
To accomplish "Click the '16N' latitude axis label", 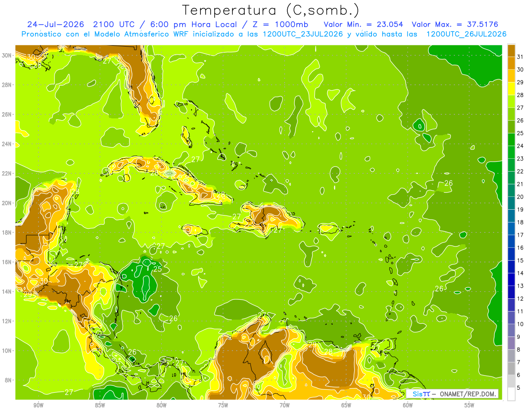I will [x=7, y=262].
